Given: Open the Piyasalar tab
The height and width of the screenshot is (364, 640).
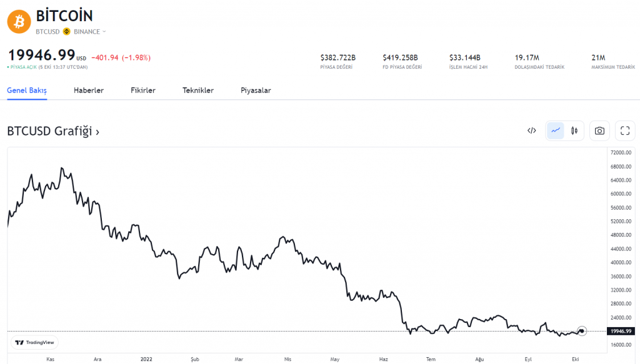Looking at the screenshot, I should [x=256, y=91].
